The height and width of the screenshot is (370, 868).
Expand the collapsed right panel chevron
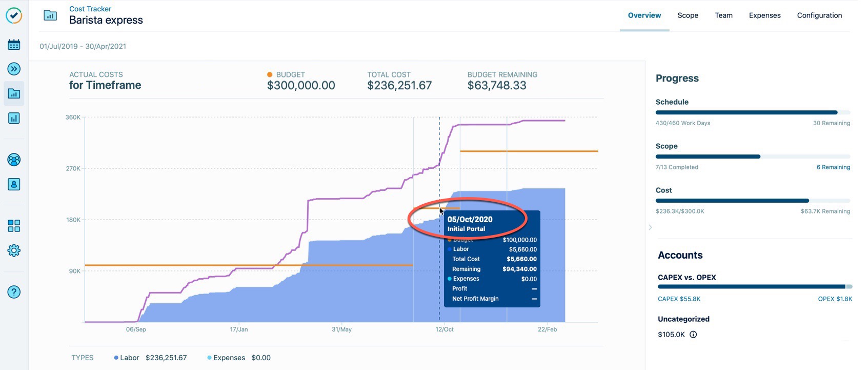[x=650, y=227]
